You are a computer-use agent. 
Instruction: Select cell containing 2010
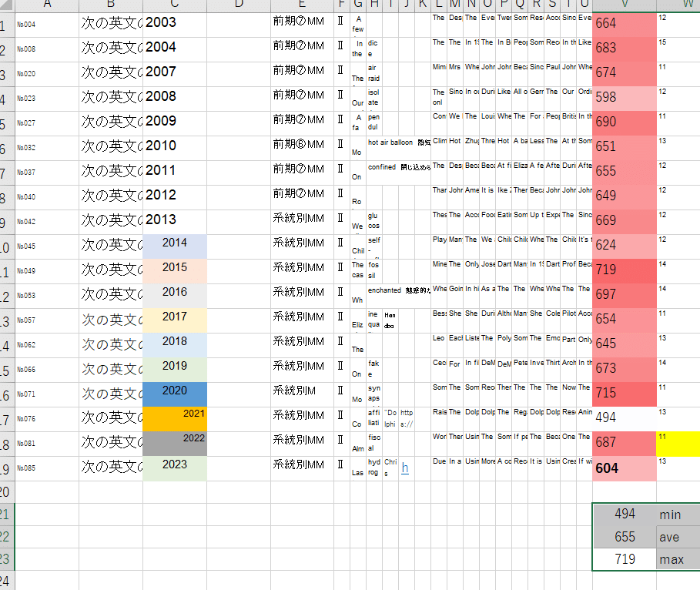[175, 148]
